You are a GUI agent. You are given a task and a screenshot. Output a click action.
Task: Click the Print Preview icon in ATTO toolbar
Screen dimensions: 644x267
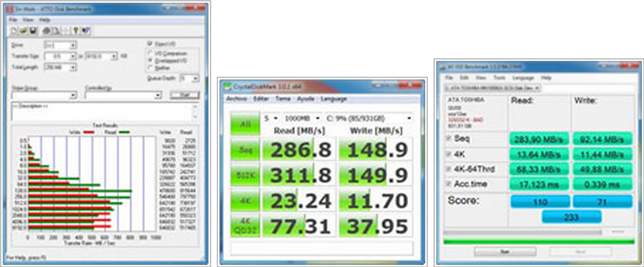coord(56,30)
